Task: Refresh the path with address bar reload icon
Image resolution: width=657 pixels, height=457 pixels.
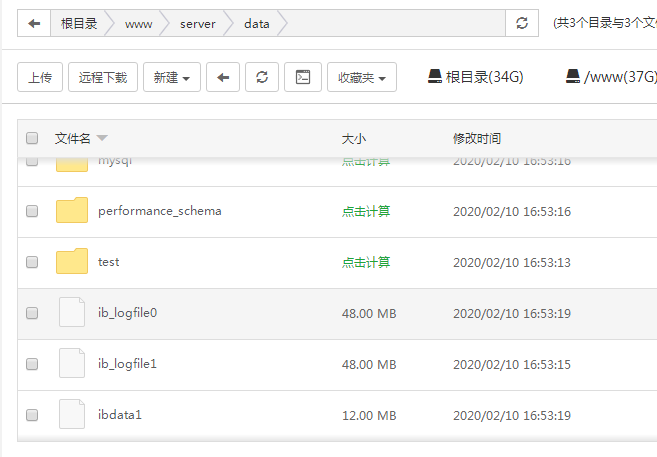Action: click(521, 24)
